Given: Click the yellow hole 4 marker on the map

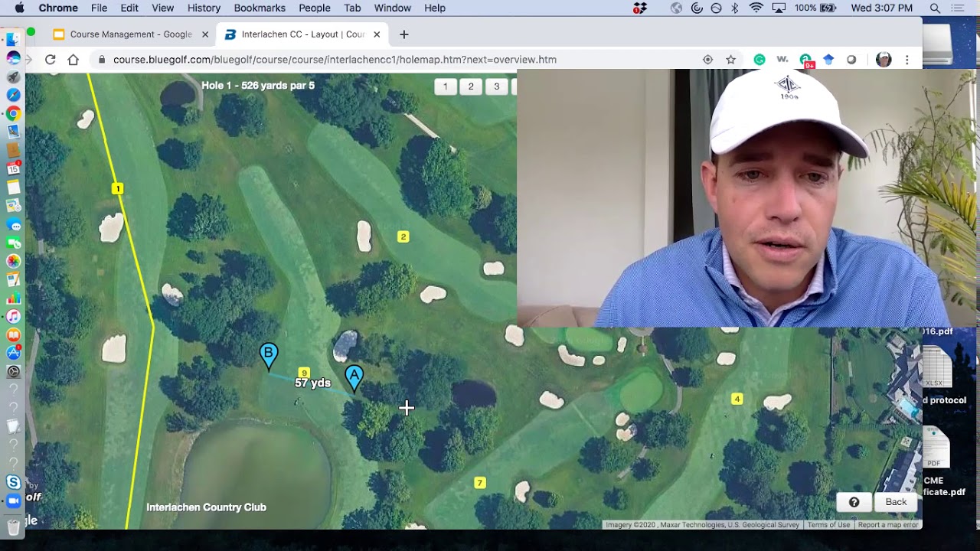Looking at the screenshot, I should (737, 399).
